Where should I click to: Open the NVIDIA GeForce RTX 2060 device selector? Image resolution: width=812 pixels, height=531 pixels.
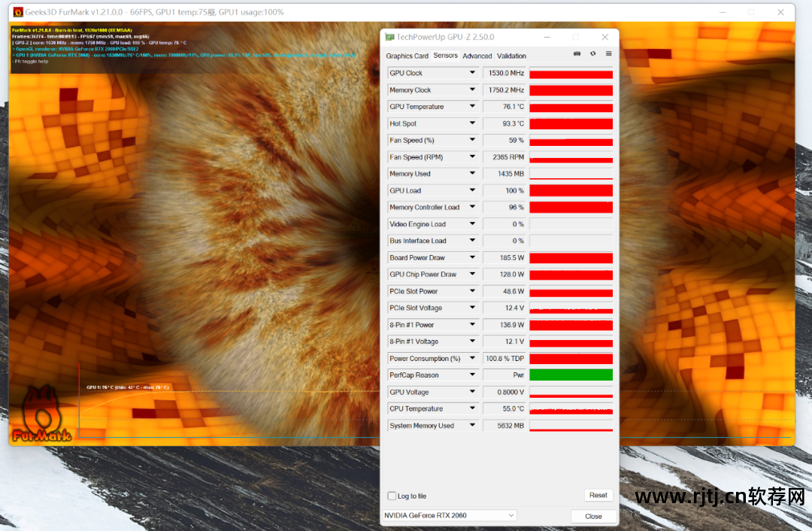pos(450,515)
